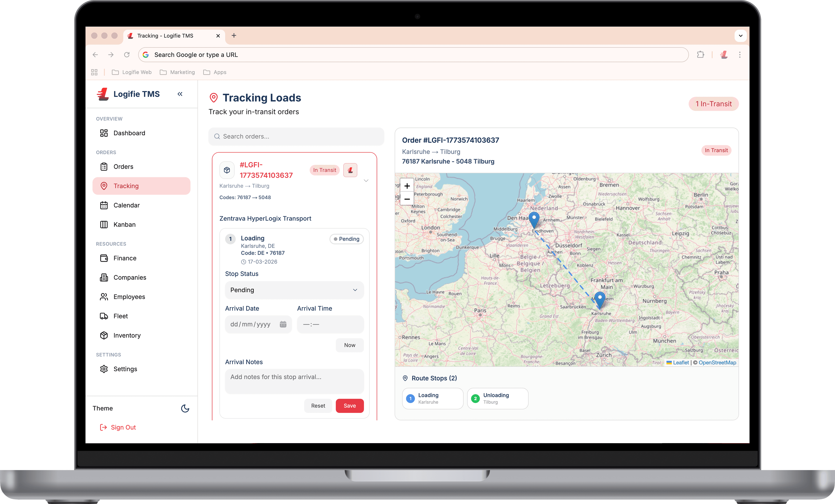Open the Orders page
Viewport: 835px width, 504px height.
click(141, 167)
